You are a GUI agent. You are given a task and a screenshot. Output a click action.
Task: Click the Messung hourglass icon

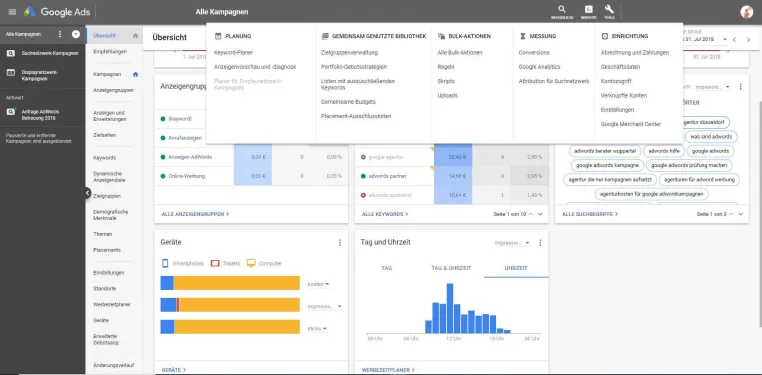522,36
